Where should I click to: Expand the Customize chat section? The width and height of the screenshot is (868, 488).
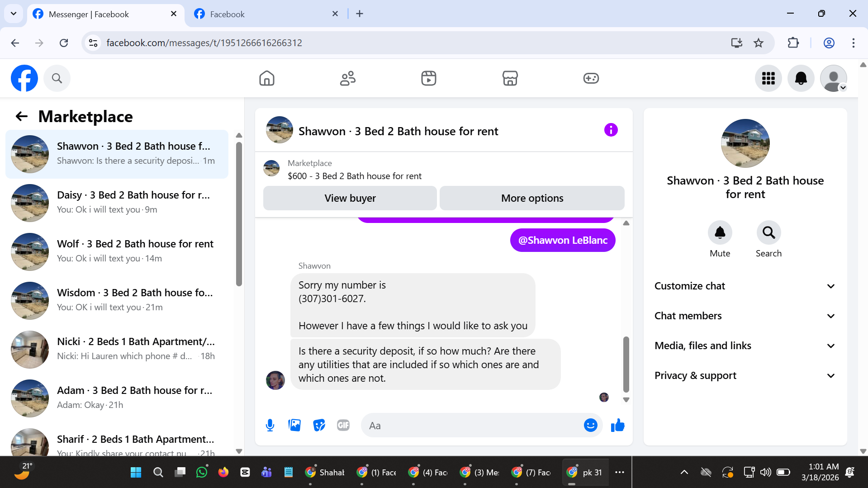point(745,286)
